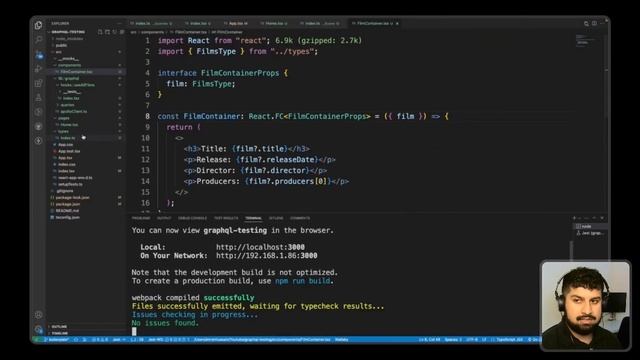Open the DEBUG CONSOLE panel tab
The image size is (640, 360).
[192, 218]
